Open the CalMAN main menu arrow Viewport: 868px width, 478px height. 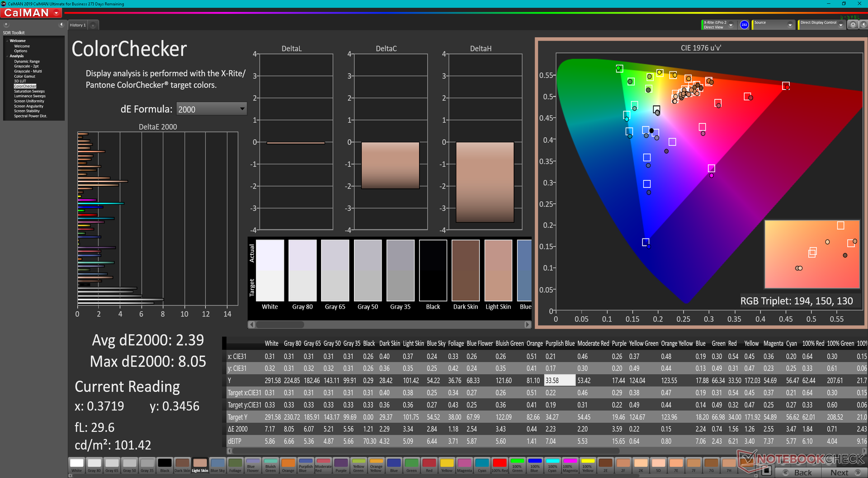pos(57,13)
